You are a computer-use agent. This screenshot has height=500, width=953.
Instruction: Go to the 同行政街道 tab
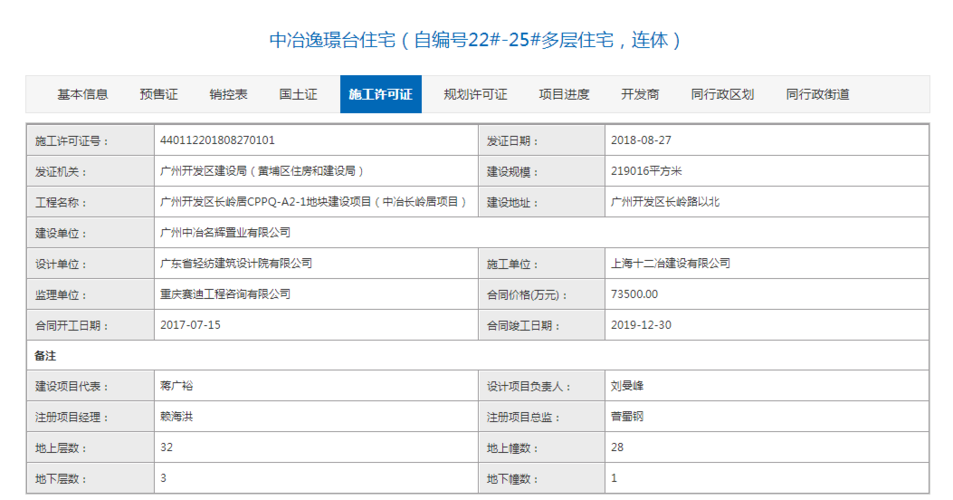pos(817,94)
